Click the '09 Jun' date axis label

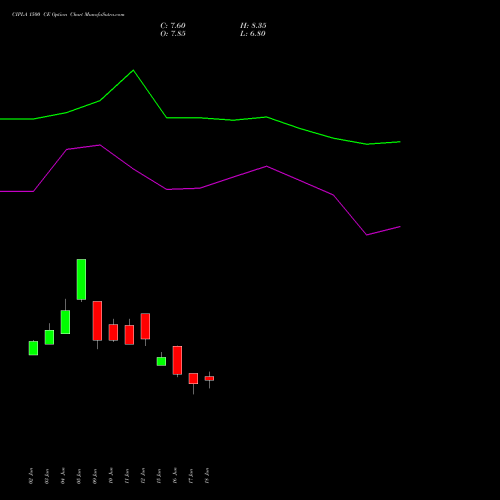tap(95, 476)
